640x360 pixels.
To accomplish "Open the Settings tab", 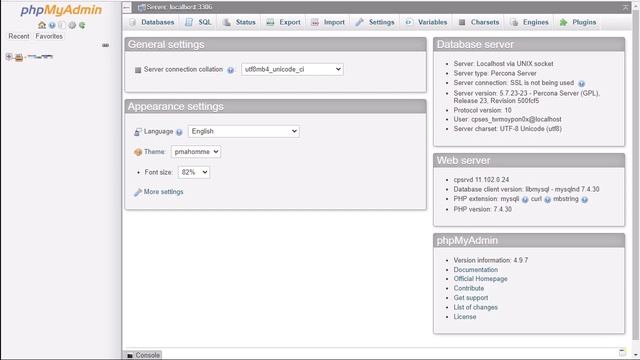I will tap(375, 22).
